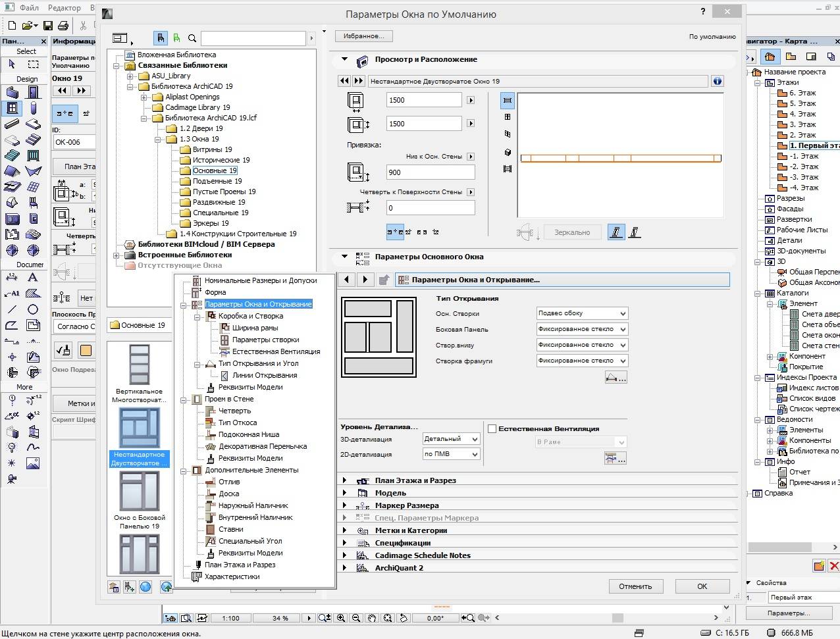This screenshot has height=639, width=840.
Task: Expand Маркер Размера section
Action: 344,505
